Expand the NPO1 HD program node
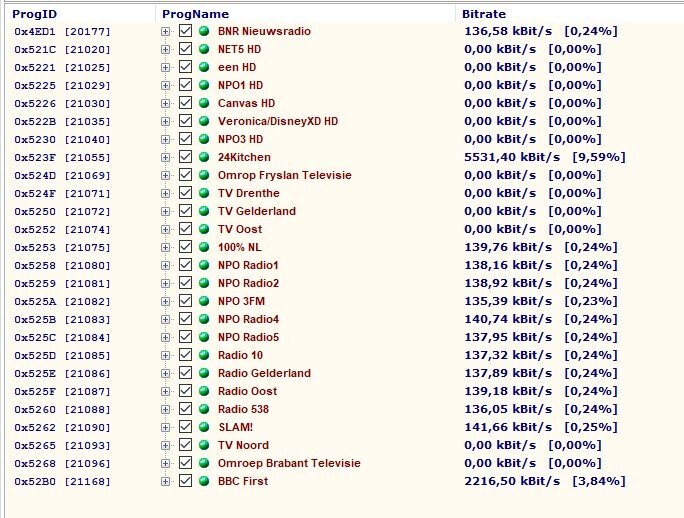Screen dimensions: 684x518 tap(165, 86)
